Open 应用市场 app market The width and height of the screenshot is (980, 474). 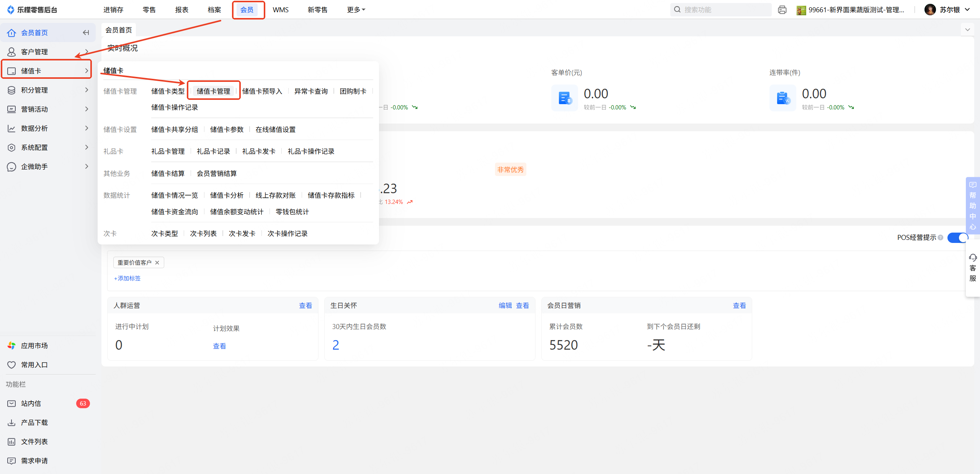coord(34,345)
